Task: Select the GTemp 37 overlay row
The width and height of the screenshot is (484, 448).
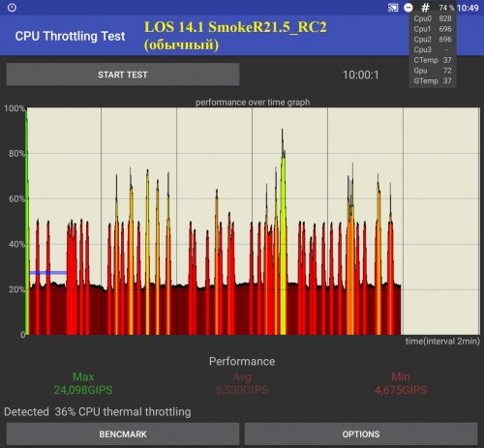Action: point(433,80)
